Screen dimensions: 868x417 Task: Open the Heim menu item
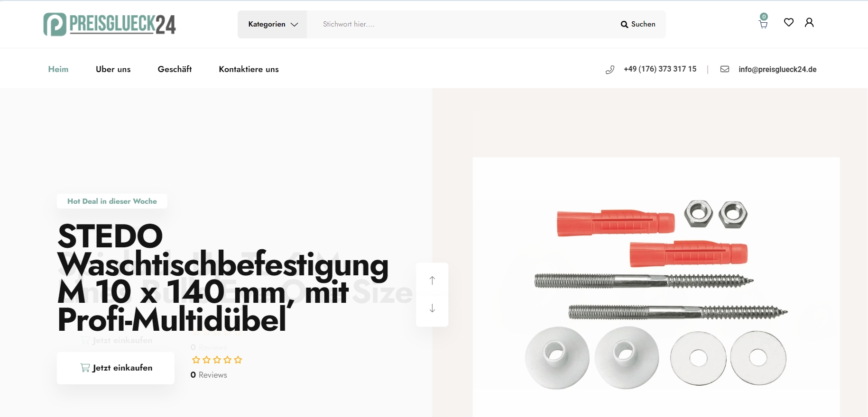pyautogui.click(x=58, y=69)
